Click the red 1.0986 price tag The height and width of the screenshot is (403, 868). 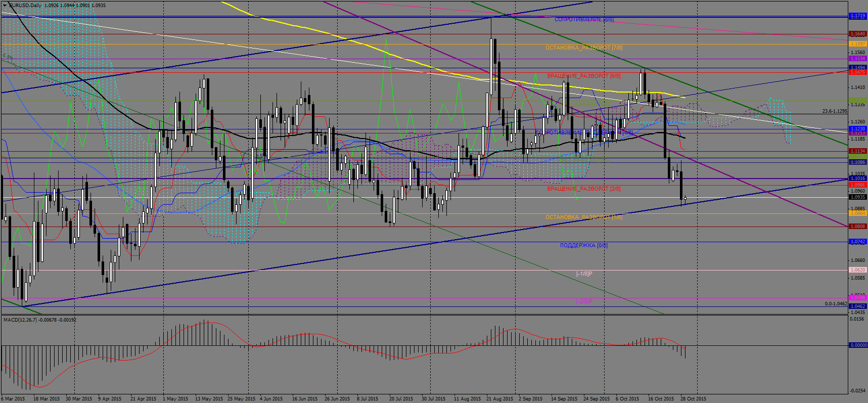click(x=858, y=185)
